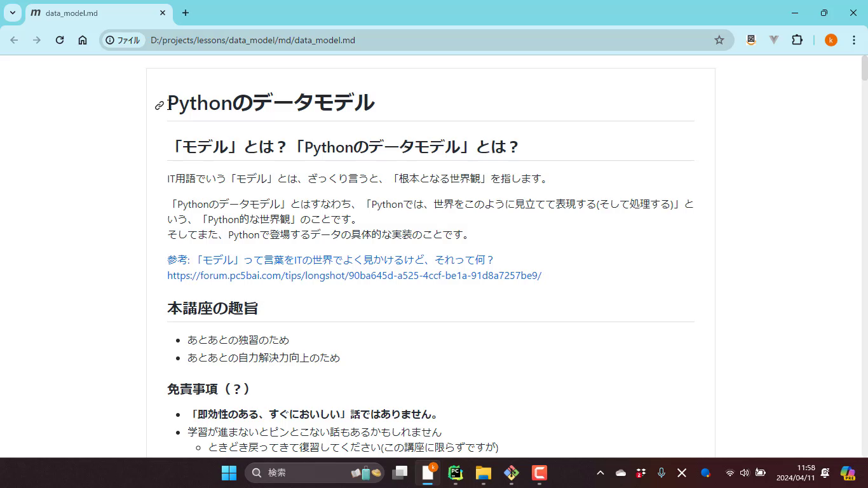868x488 pixels.
Task: Click the speaker icon to adjust sound
Action: coord(743,473)
